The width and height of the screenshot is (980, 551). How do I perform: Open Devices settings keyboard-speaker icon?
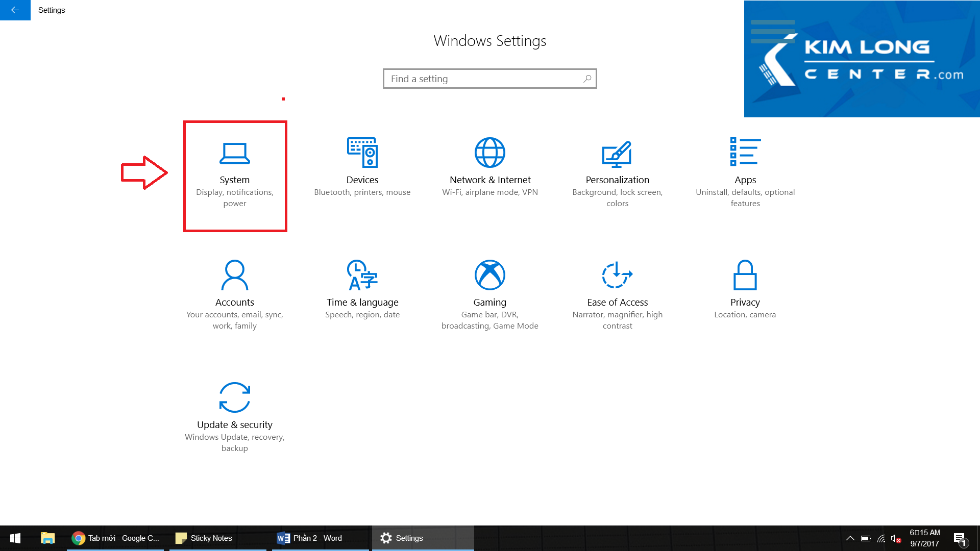pyautogui.click(x=362, y=152)
